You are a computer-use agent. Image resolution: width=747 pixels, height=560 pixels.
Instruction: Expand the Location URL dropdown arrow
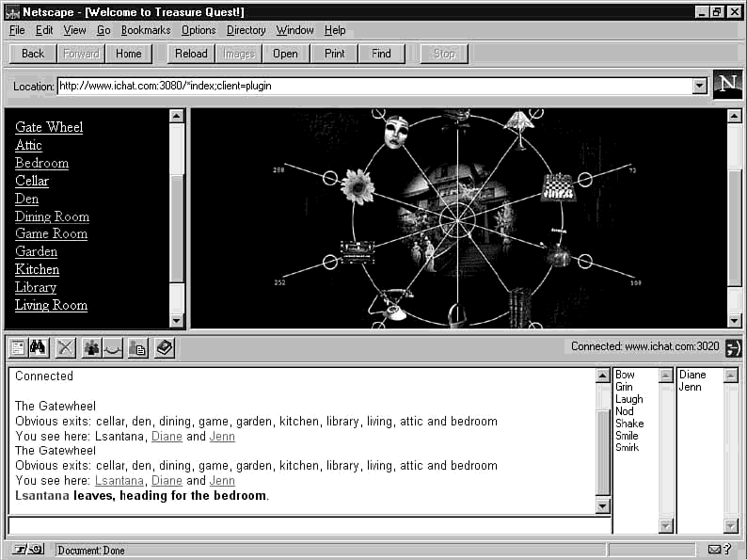coord(699,87)
